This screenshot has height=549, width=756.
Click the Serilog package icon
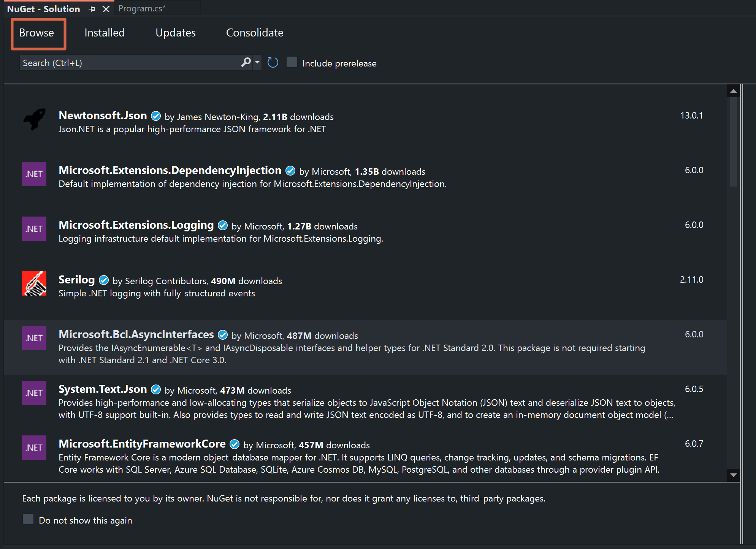pos(34,283)
